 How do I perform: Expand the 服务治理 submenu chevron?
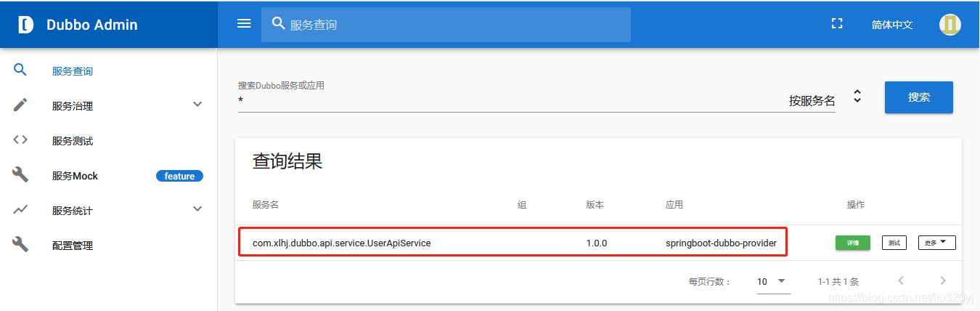click(x=197, y=104)
